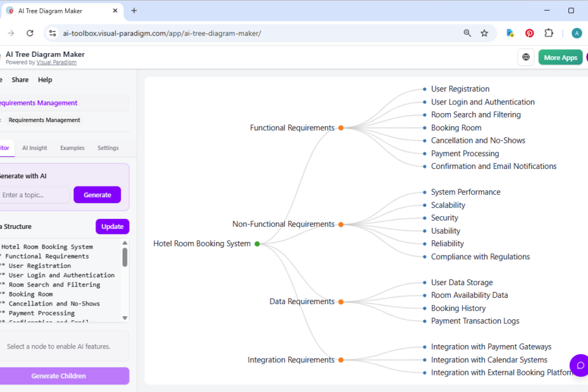Collapse the Non-Functional Requirements orange node
This screenshot has width=588, height=392.
(341, 224)
